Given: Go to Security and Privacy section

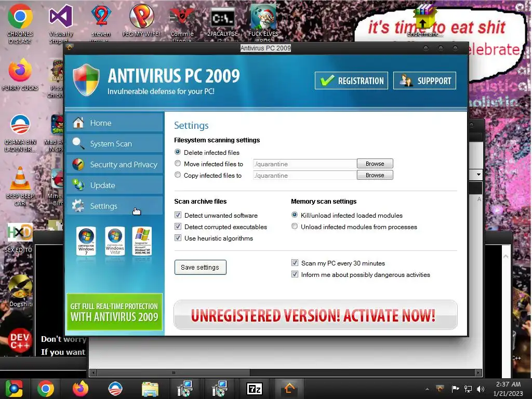Looking at the screenshot, I should click(115, 165).
